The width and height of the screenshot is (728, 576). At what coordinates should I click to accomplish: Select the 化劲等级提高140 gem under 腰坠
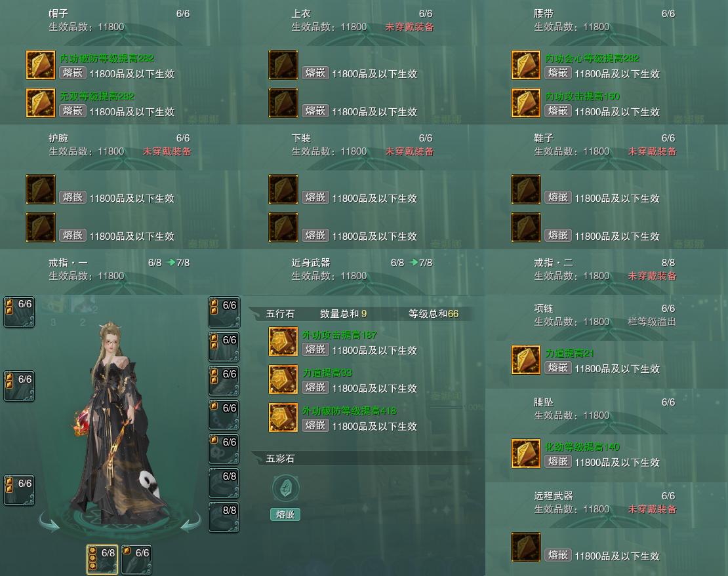coord(525,453)
